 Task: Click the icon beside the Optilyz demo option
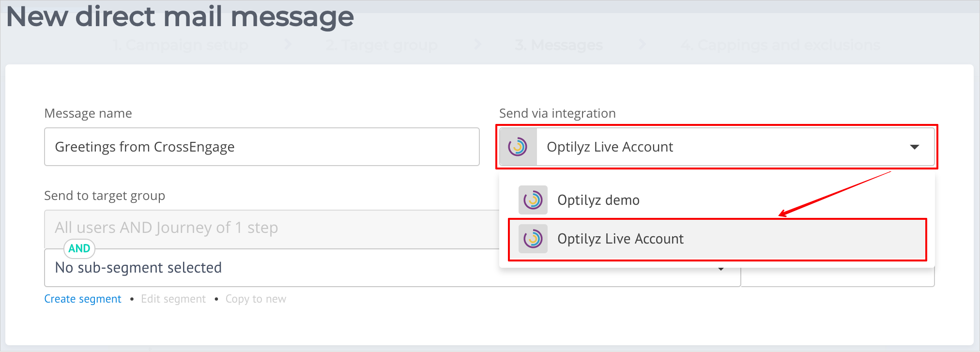tap(533, 200)
